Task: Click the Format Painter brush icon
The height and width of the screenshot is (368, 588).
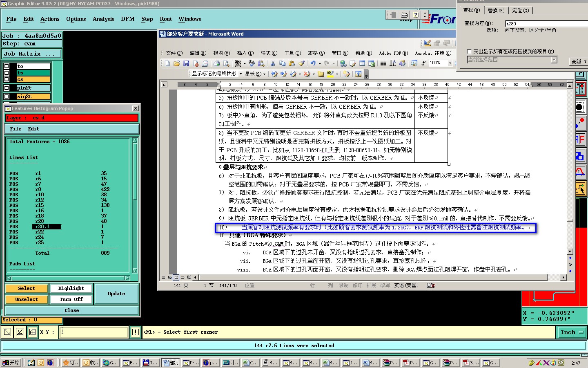Action: (x=301, y=63)
